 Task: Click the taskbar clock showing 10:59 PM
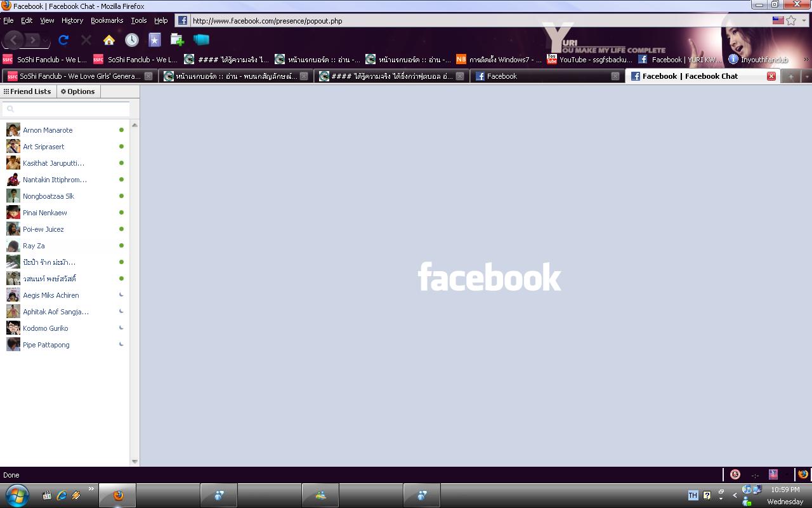[785, 490]
